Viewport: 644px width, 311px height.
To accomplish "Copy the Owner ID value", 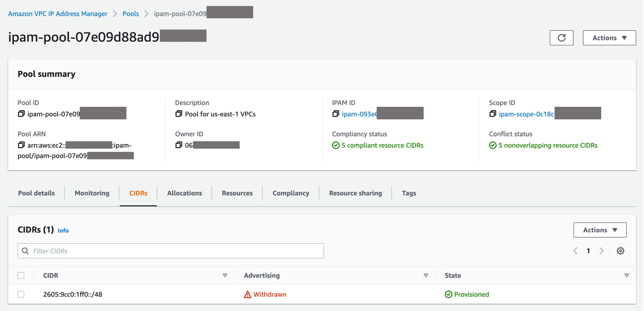I will pyautogui.click(x=179, y=145).
